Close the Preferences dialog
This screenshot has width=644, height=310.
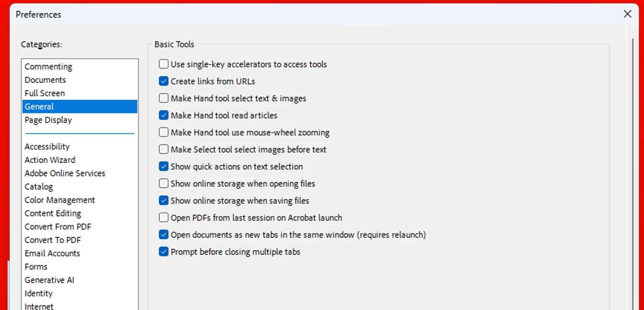627,14
